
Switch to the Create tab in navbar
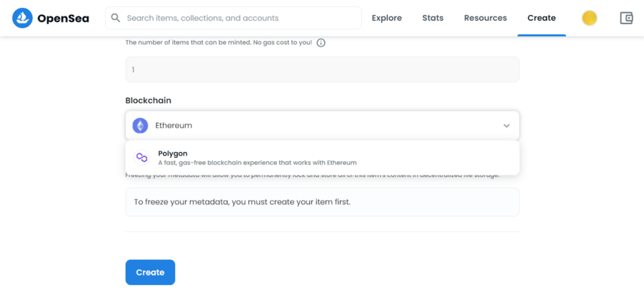click(541, 18)
